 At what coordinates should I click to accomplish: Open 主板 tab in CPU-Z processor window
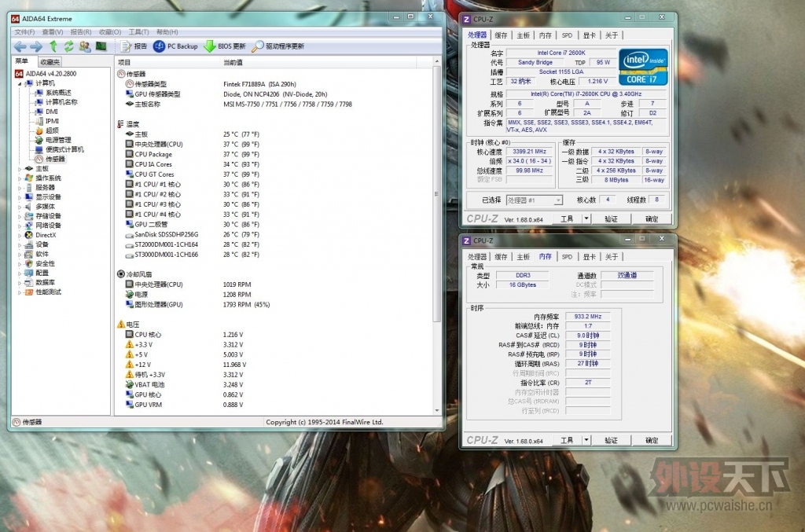click(523, 35)
